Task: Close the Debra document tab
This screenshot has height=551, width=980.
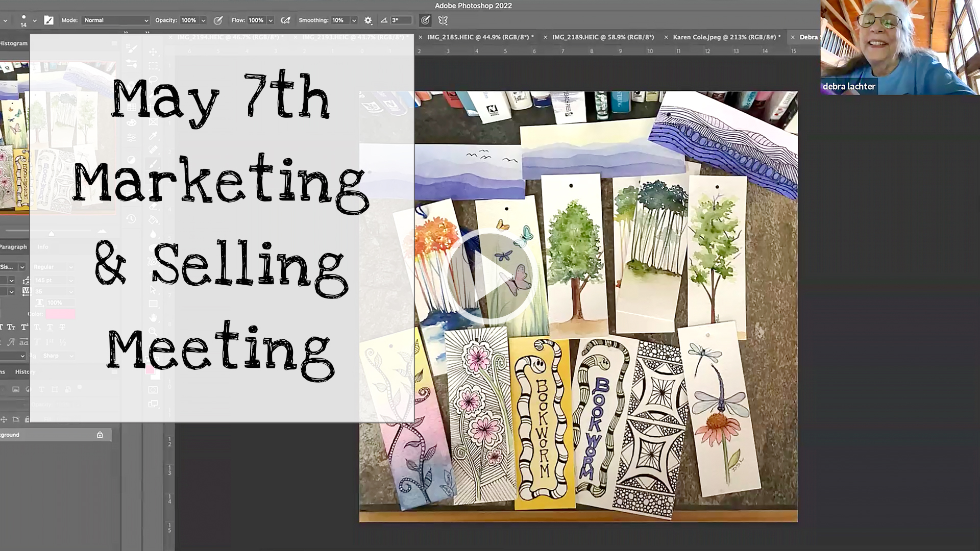Action: (x=793, y=37)
